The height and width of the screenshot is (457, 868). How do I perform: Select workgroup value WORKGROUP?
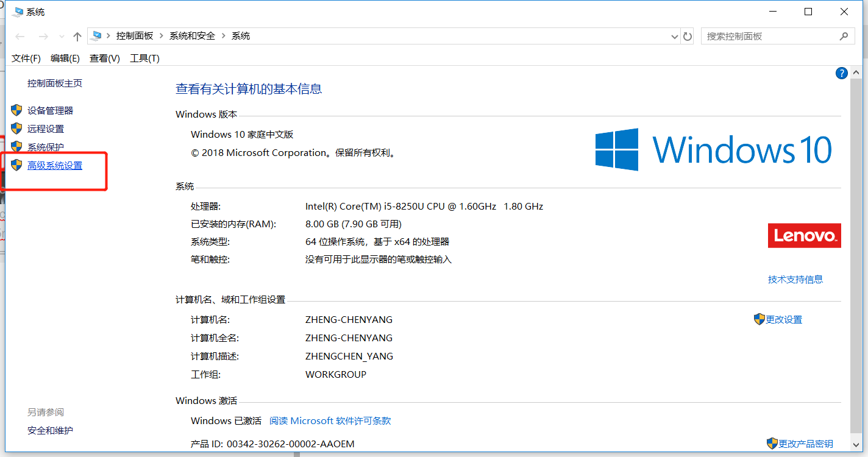coord(336,375)
